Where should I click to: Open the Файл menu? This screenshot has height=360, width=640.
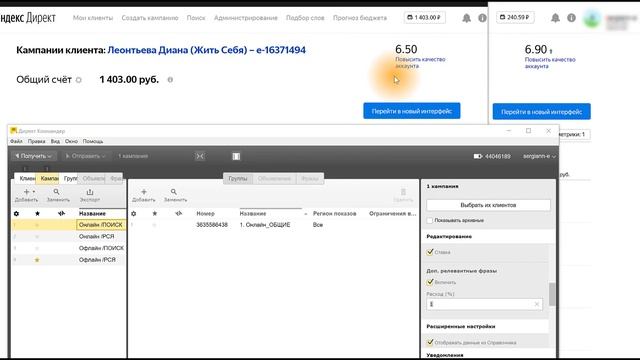coord(16,142)
